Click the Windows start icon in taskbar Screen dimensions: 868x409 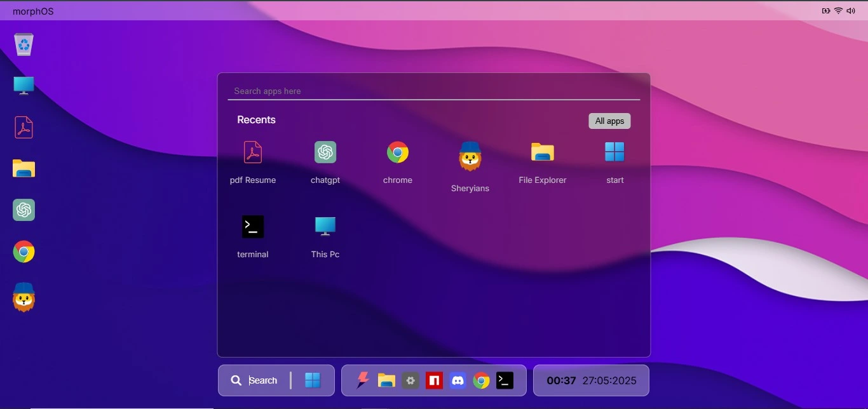click(x=313, y=380)
